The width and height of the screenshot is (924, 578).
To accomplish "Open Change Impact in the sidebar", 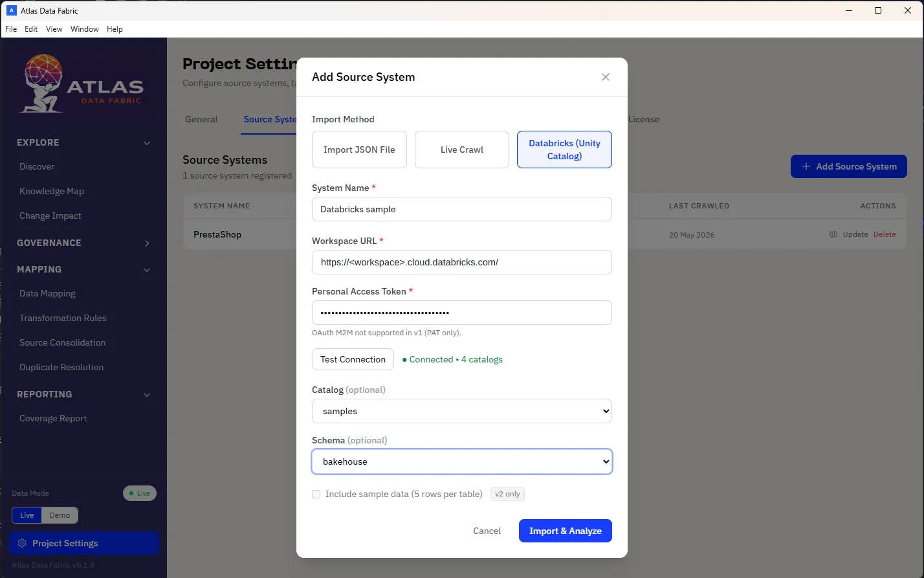I will click(x=50, y=216).
